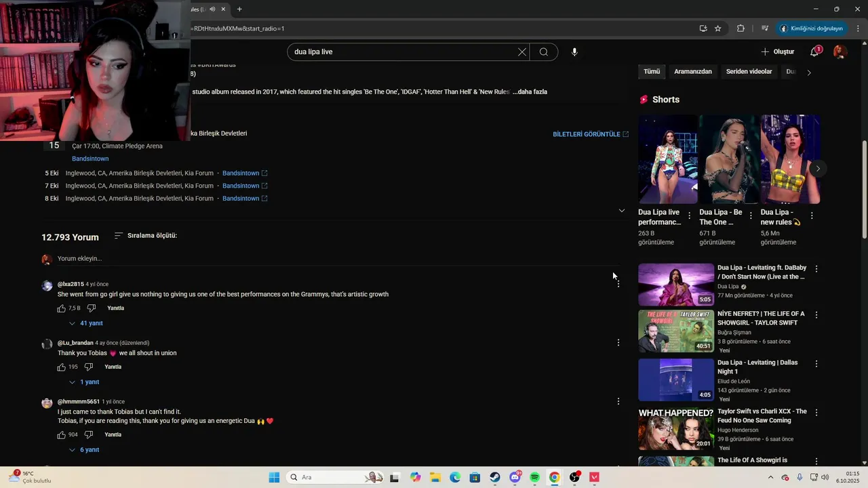
Task: Next arrow on Shorts carousel
Action: click(818, 169)
